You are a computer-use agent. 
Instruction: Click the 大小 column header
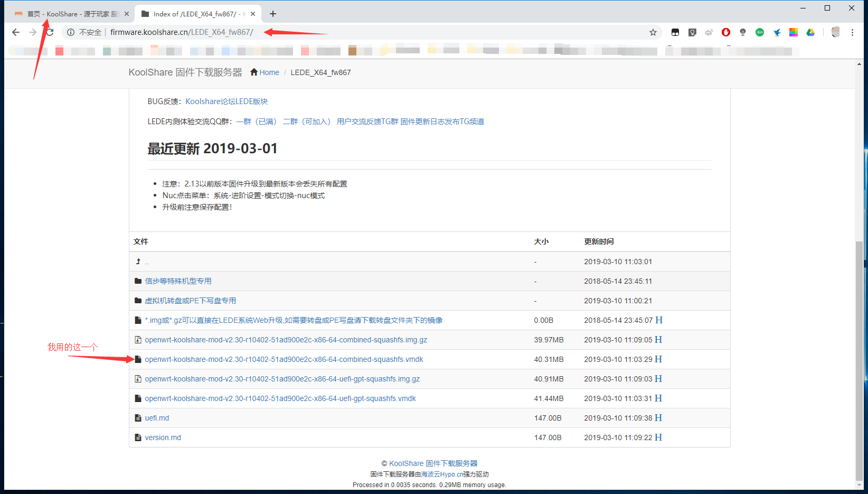pos(541,241)
